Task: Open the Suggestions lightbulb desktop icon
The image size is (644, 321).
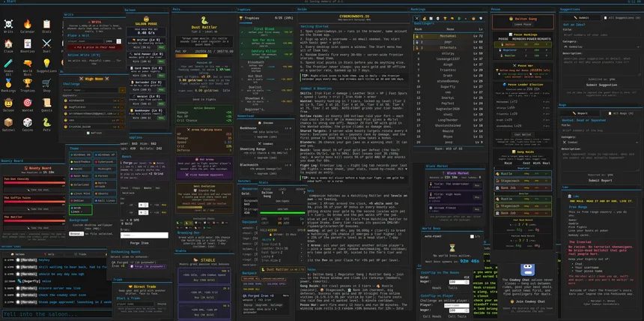Action: point(46,65)
